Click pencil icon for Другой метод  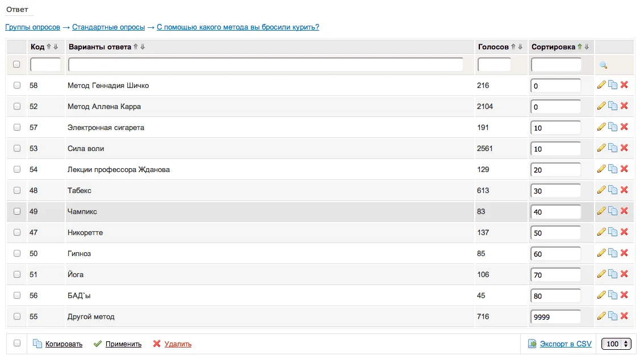click(601, 316)
